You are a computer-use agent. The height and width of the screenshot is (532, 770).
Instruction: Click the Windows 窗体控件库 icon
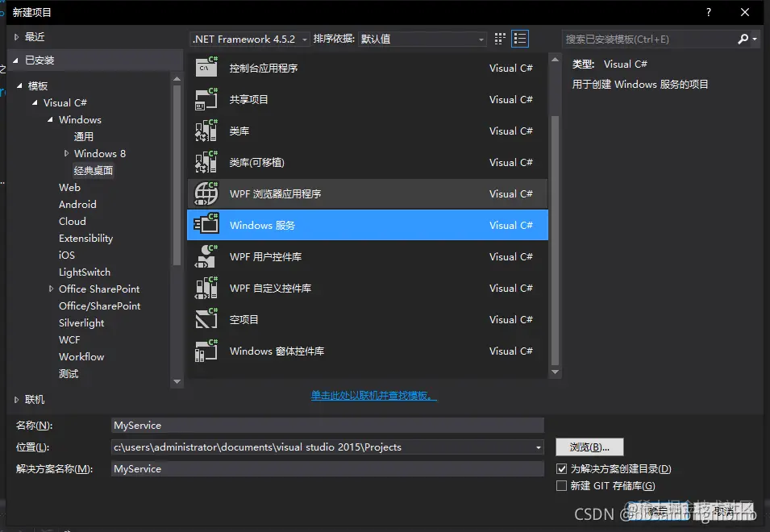(x=206, y=351)
